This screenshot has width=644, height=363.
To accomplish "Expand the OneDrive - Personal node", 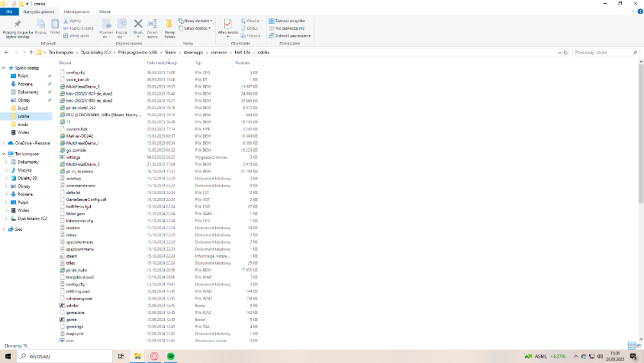I will (x=4, y=143).
